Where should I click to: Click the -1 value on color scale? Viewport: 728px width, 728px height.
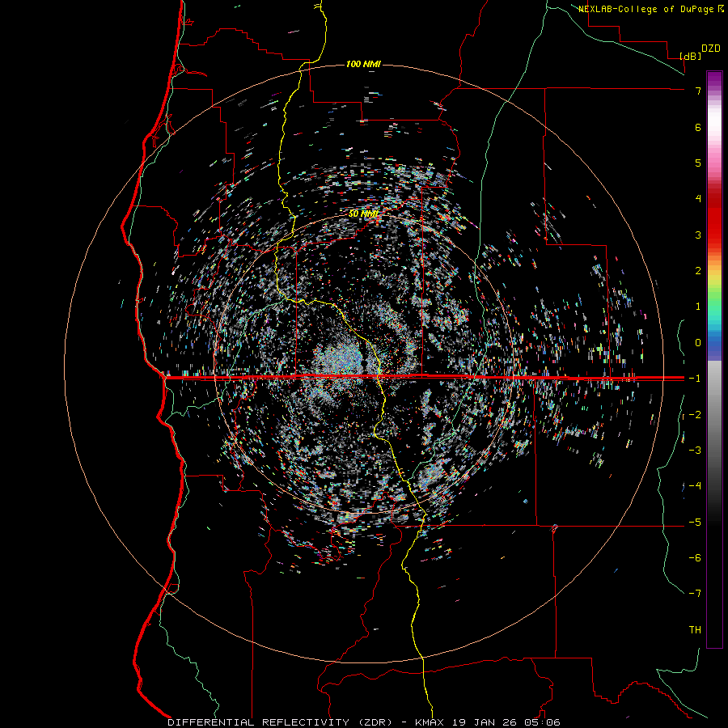click(x=695, y=379)
